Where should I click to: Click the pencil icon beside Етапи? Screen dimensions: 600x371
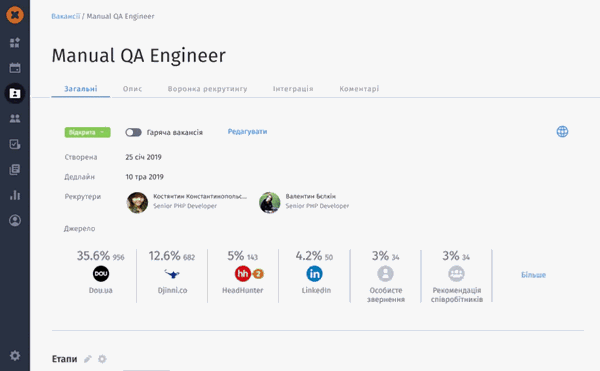[x=88, y=359]
